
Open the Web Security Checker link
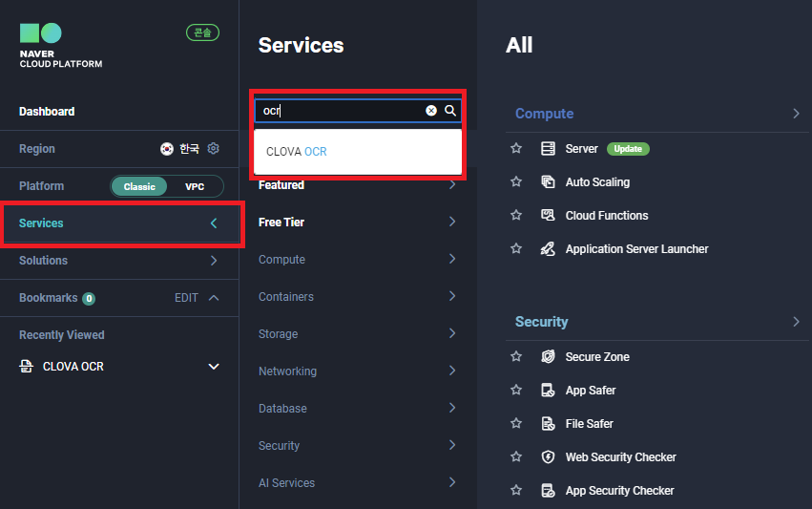[621, 457]
